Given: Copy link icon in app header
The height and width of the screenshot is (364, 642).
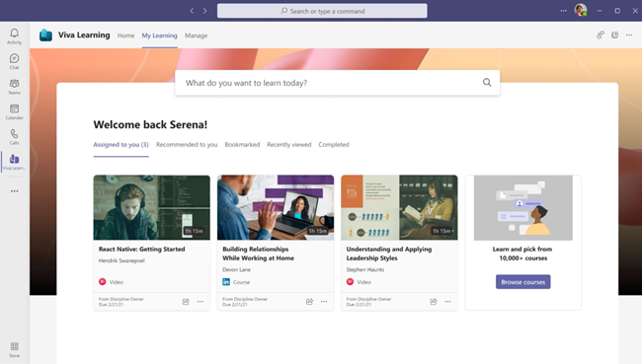Looking at the screenshot, I should [x=601, y=36].
